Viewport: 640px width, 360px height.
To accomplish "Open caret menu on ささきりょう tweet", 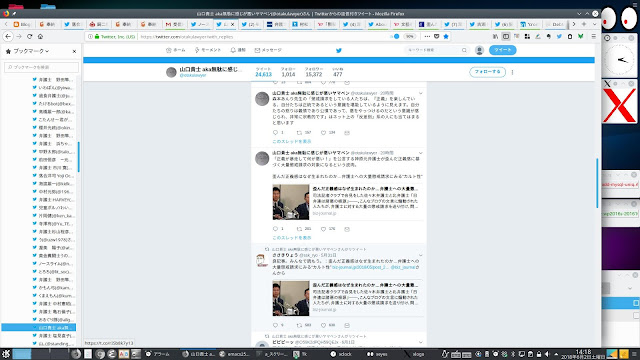I will click(421, 255).
